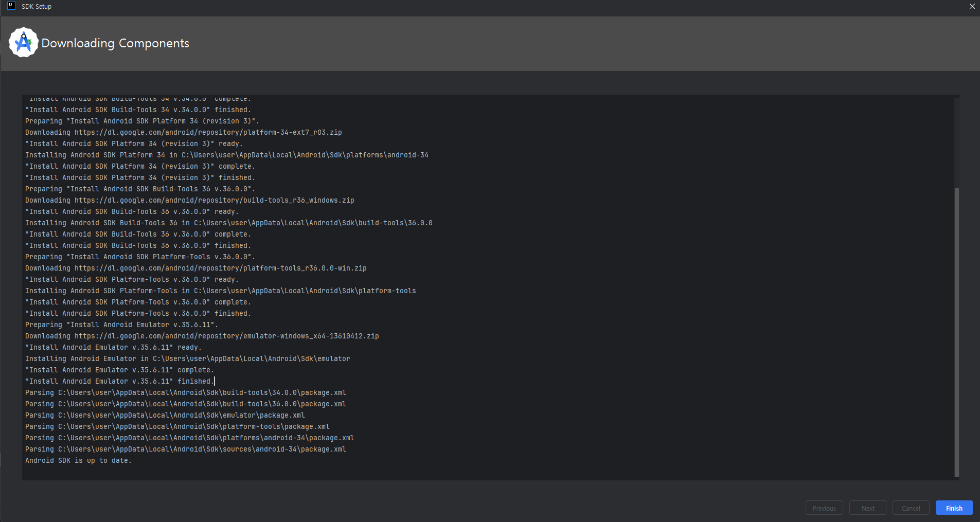Image resolution: width=980 pixels, height=522 pixels.
Task: Click Parsing build-tools\36.0.0\package.xml line
Action: click(186, 404)
